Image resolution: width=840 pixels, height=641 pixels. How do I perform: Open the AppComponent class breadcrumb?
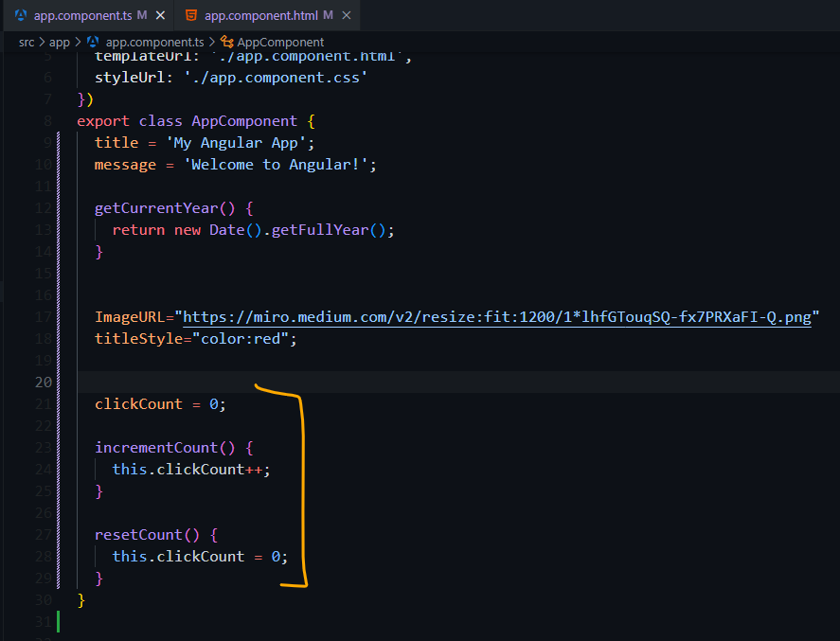[280, 43]
